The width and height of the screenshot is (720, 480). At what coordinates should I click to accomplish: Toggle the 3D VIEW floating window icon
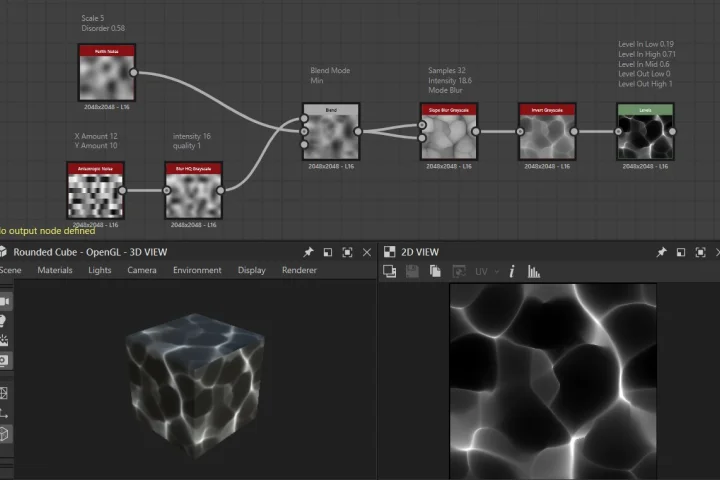327,252
